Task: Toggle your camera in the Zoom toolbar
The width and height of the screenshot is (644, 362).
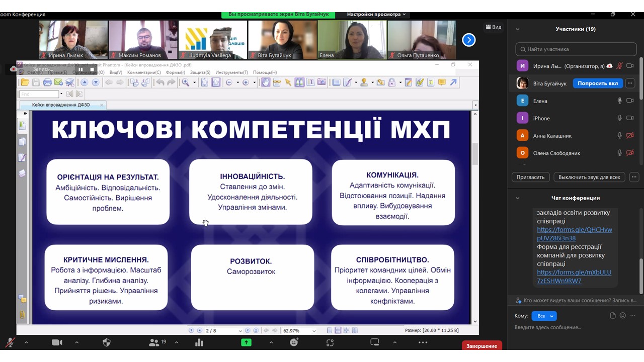Action: click(x=57, y=342)
